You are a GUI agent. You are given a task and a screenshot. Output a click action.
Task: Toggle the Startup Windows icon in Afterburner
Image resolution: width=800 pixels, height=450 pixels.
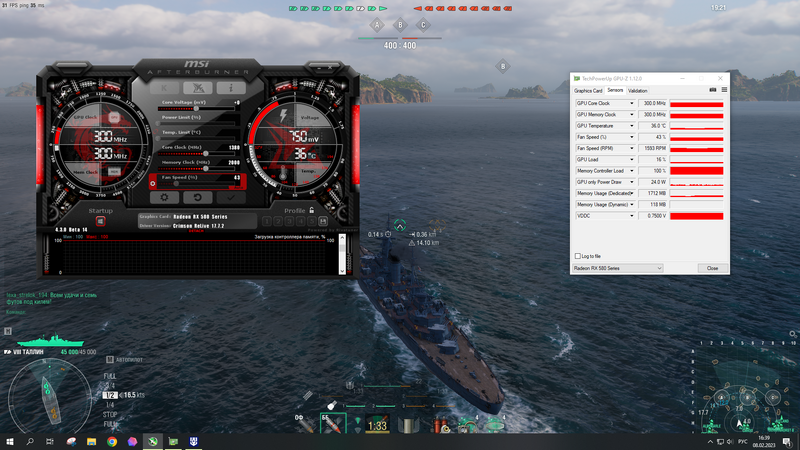coord(101,221)
